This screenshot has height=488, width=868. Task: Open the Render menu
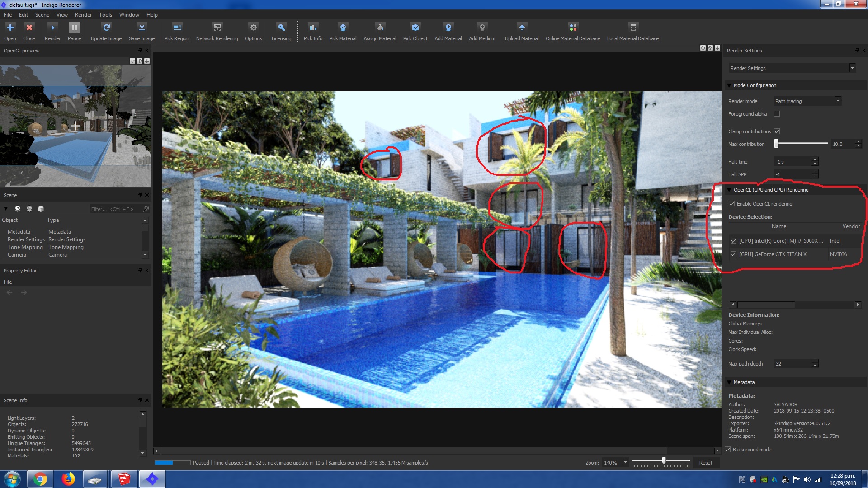[x=83, y=15]
